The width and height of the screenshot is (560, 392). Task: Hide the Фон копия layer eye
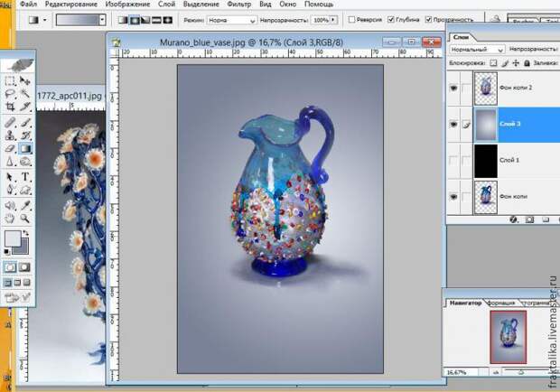(453, 197)
